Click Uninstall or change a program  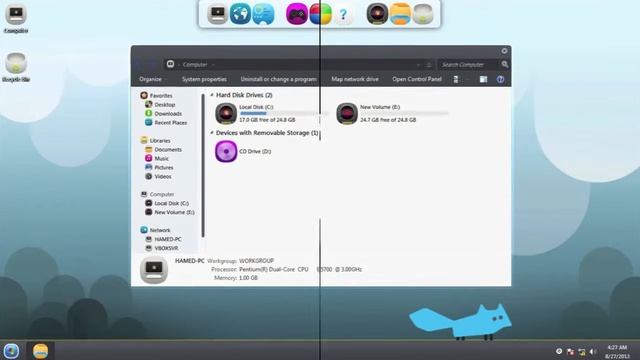[278, 79]
